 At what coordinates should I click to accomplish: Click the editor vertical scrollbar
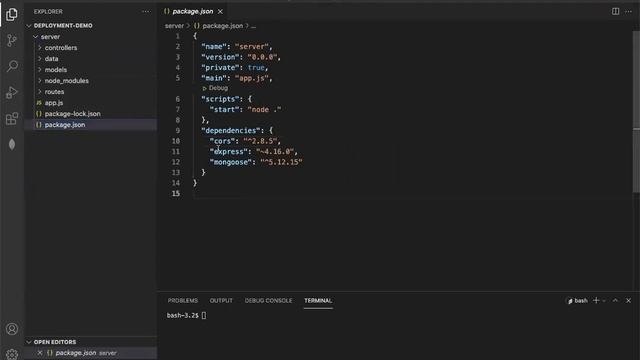tap(636, 112)
